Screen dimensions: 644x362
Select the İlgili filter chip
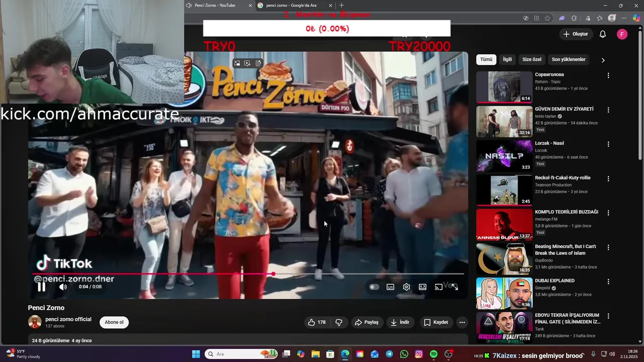pyautogui.click(x=507, y=59)
